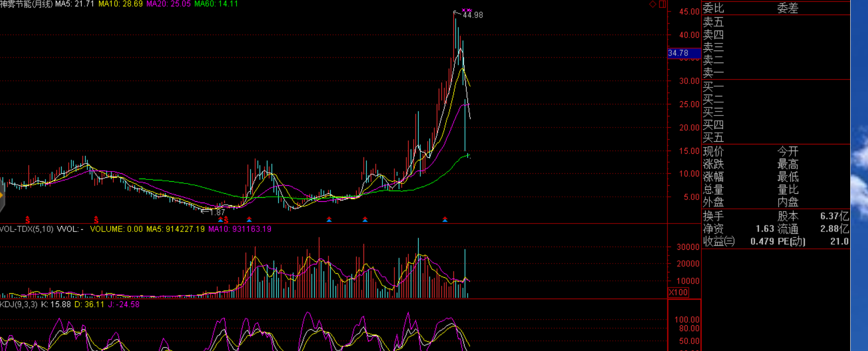Click the 45.00 price axis tick

[x=689, y=12]
